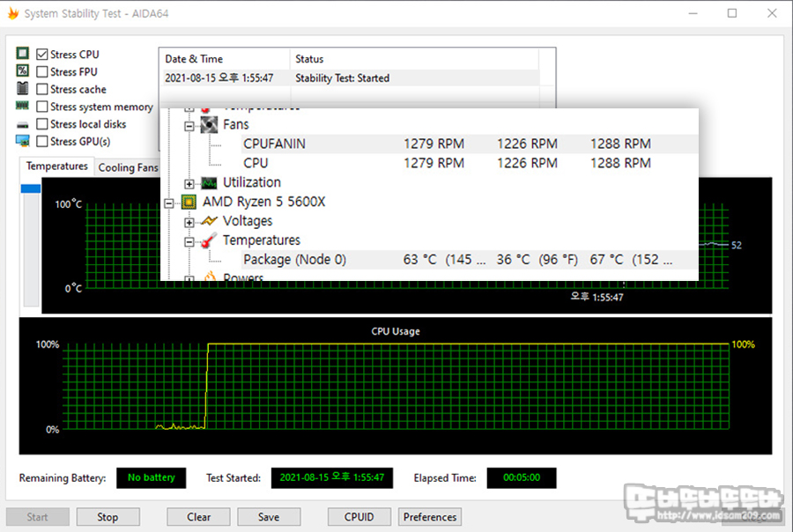Image resolution: width=793 pixels, height=532 pixels.
Task: Click the 1226 RPM value in CPU row
Action: tap(527, 163)
